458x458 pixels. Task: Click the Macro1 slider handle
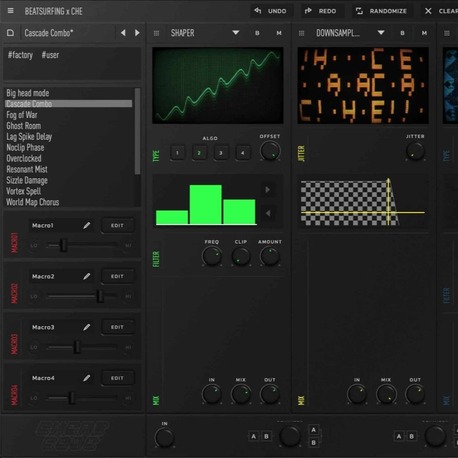pos(63,245)
